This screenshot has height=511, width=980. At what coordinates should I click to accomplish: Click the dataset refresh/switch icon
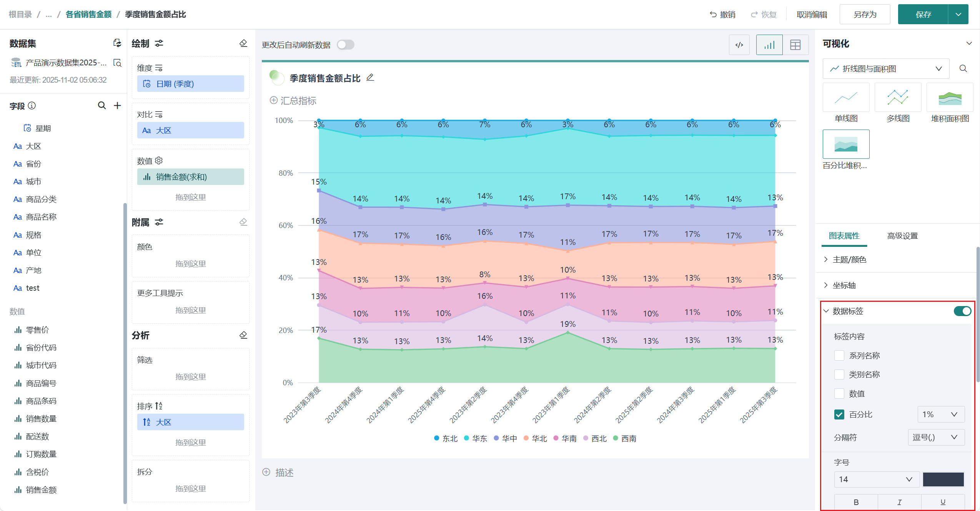pos(117,43)
